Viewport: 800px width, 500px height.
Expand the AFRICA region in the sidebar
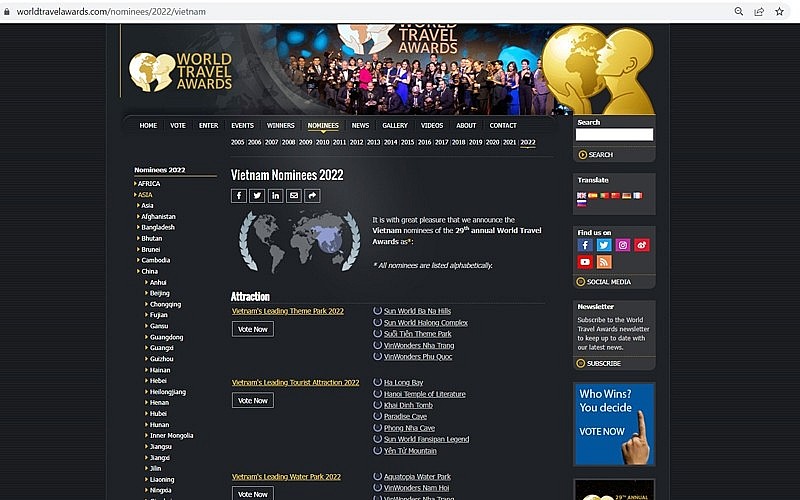[148, 184]
